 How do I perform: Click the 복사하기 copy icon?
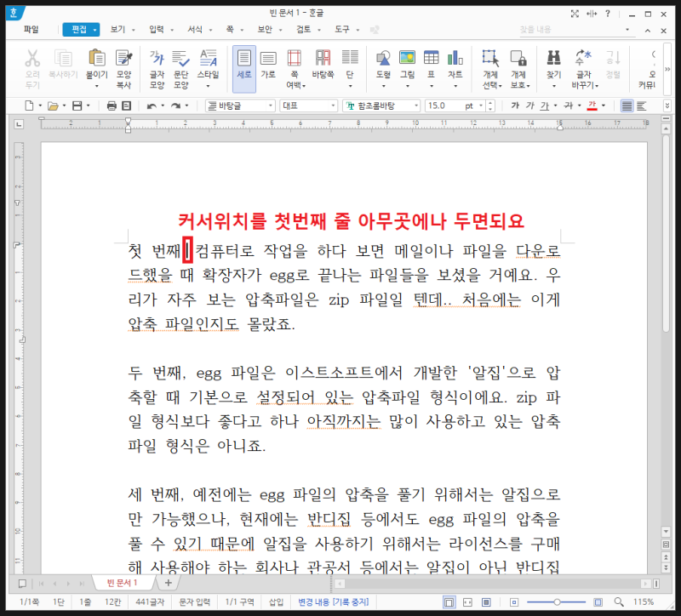[63, 58]
